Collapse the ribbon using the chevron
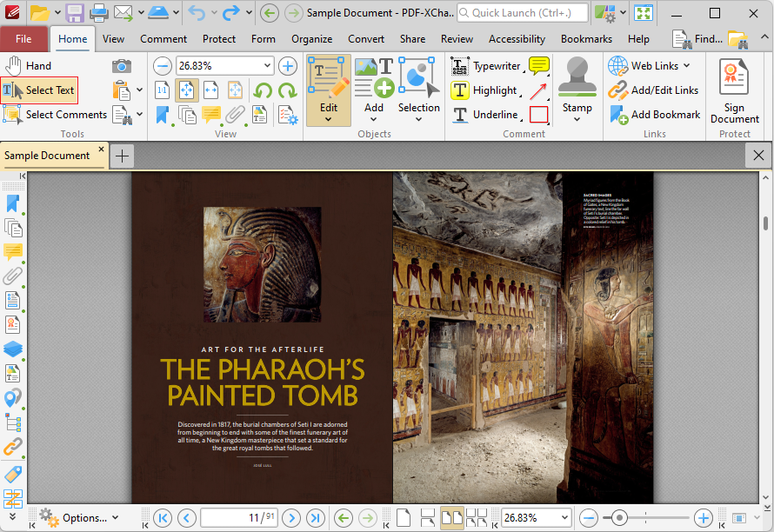 pos(764,37)
